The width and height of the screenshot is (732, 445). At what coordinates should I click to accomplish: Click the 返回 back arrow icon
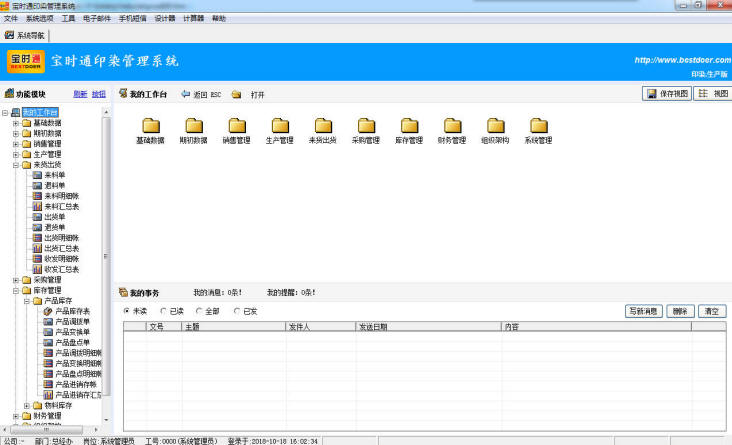click(x=185, y=94)
